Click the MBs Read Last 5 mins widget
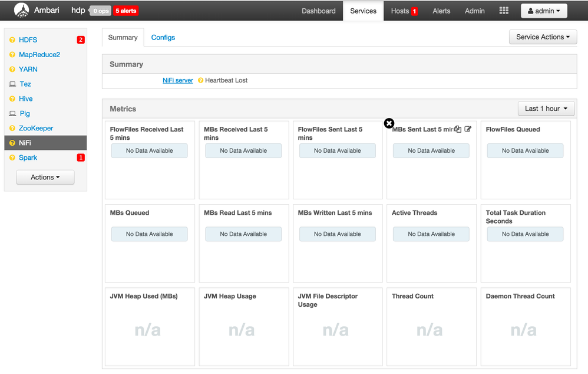Viewport: 588px width, 374px height. [x=244, y=243]
